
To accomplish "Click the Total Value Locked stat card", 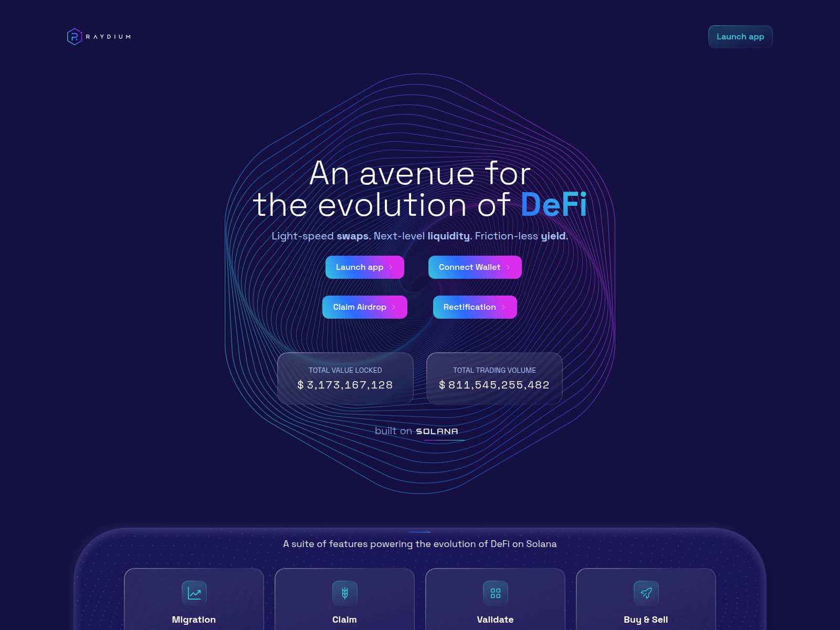I will 345,379.
